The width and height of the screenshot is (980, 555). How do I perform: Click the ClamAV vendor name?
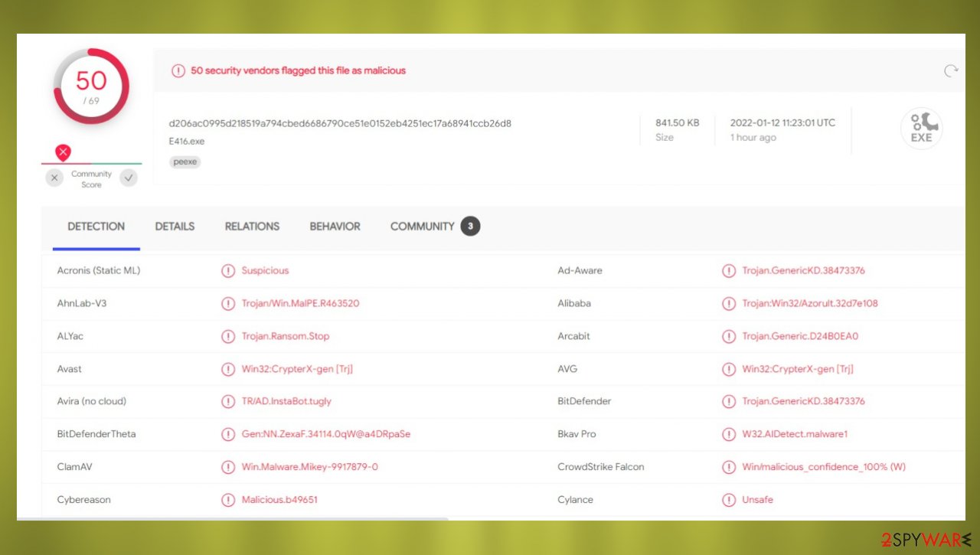[x=75, y=467]
